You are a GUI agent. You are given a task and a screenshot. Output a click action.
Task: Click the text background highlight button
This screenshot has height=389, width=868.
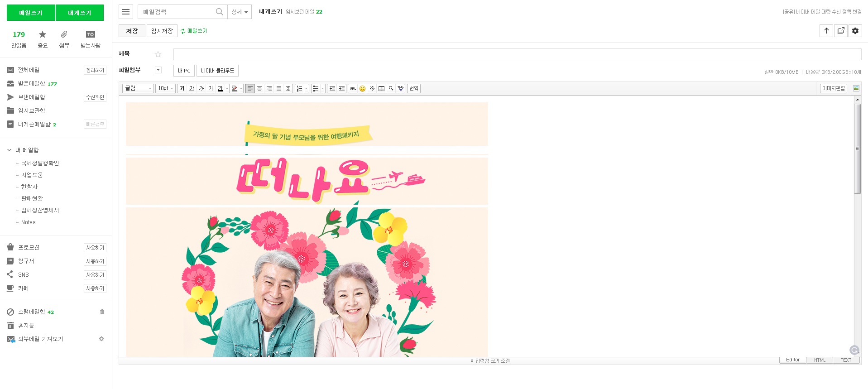234,88
